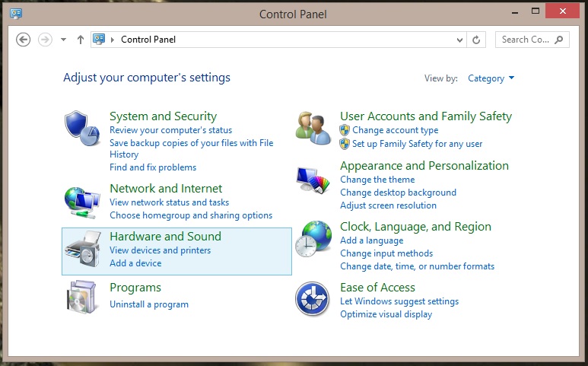Open the Appearance and Personalization monitor icon
This screenshot has width=588, height=366.
[313, 180]
